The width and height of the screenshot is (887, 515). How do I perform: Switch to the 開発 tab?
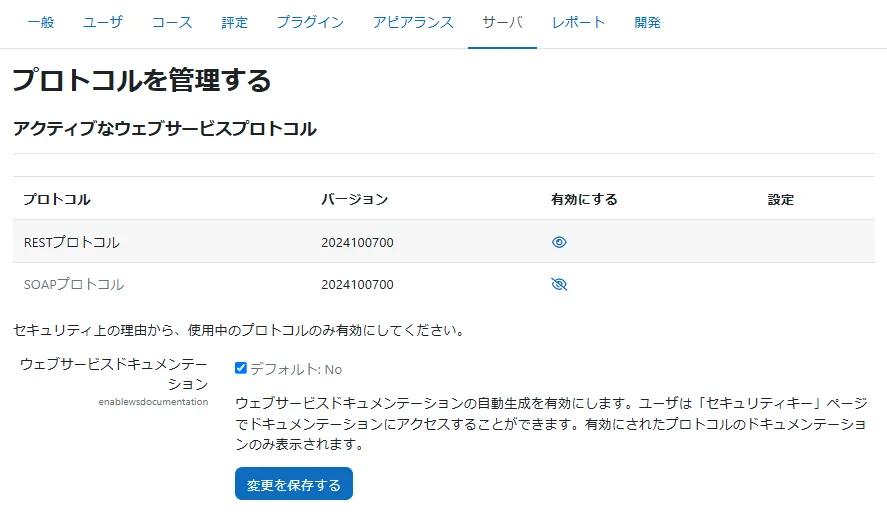[x=647, y=23]
